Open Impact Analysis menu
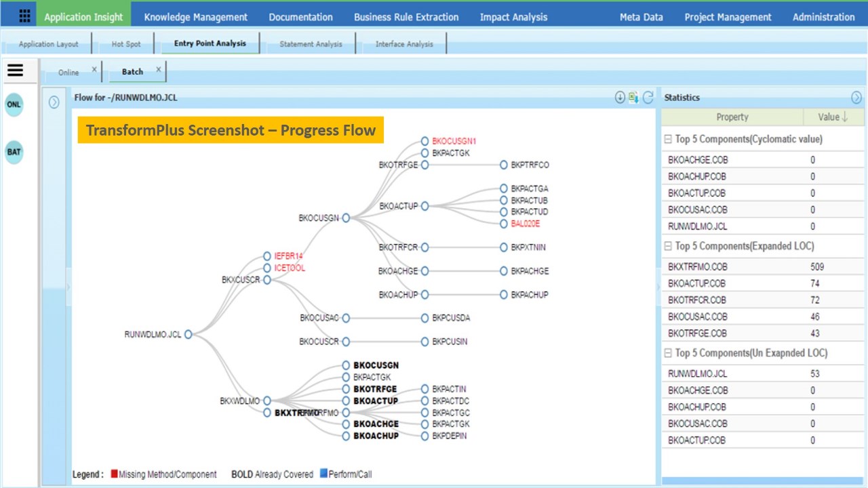This screenshot has height=488, width=868. coord(513,17)
